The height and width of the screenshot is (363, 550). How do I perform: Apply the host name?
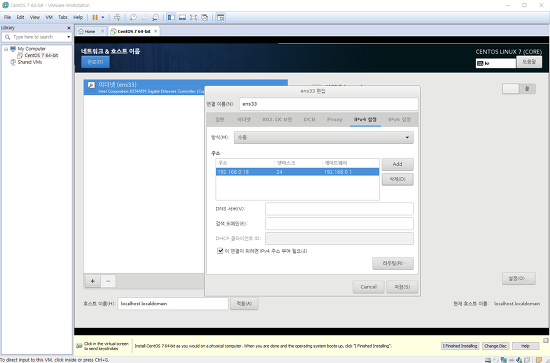tap(244, 304)
